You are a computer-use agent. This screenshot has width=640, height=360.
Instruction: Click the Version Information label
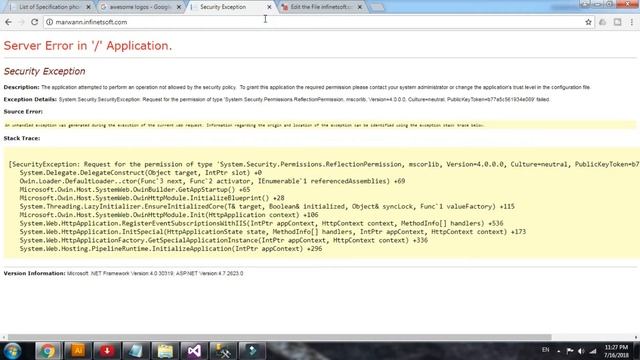pyautogui.click(x=34, y=273)
